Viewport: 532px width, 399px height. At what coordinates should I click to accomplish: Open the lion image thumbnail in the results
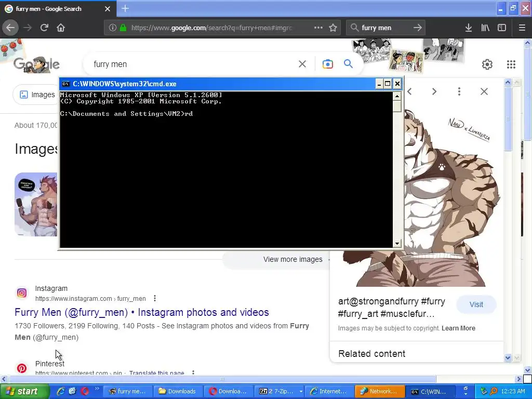coord(36,204)
